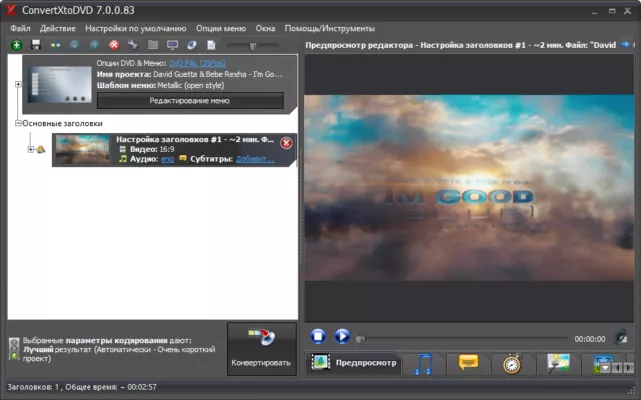Click the gray folder toolbar icon
The image size is (641, 400).
pos(153,45)
